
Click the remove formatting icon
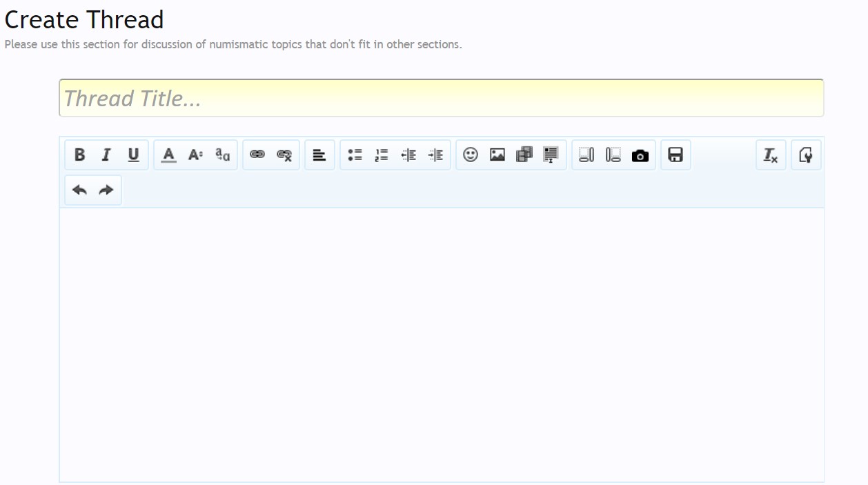click(x=771, y=155)
